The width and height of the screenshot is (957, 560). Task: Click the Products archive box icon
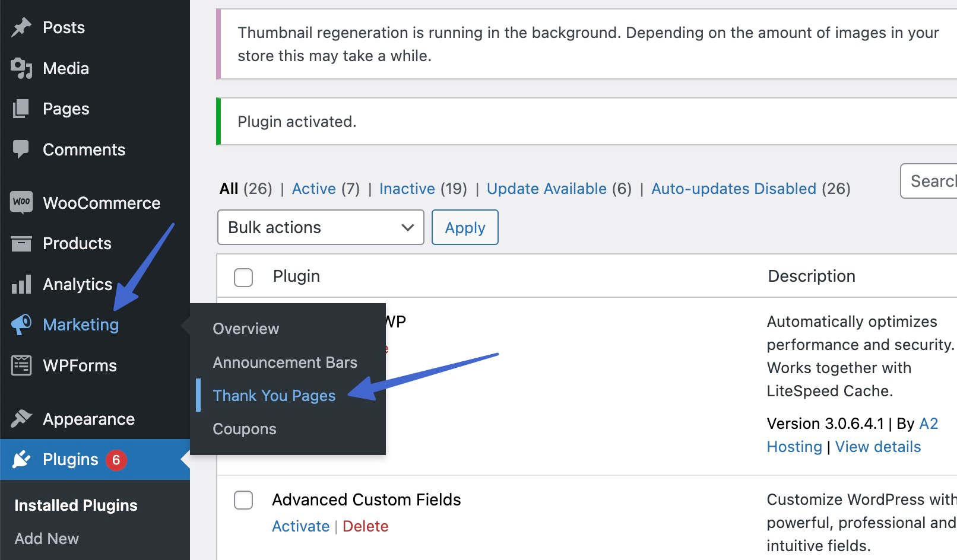coord(21,243)
